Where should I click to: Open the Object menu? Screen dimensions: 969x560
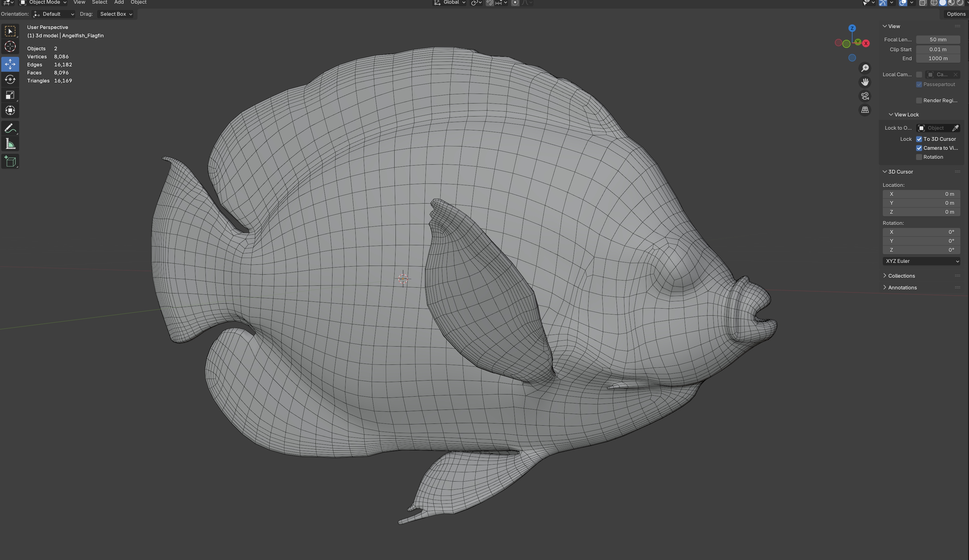point(138,2)
